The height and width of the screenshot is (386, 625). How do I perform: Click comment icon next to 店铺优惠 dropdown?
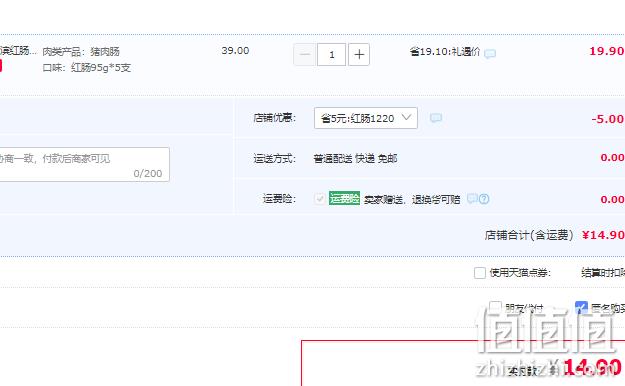click(436, 118)
